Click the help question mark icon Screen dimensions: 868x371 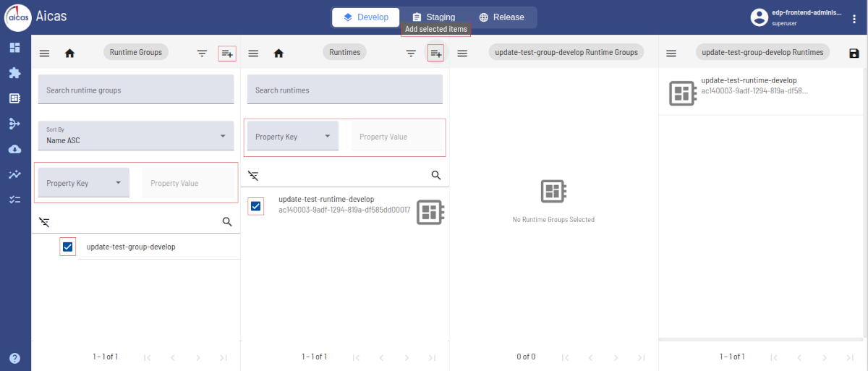14,358
